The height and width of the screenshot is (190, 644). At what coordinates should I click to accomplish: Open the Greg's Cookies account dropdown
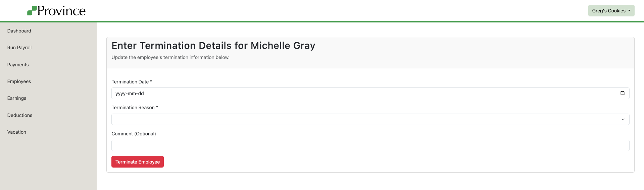coord(611,11)
